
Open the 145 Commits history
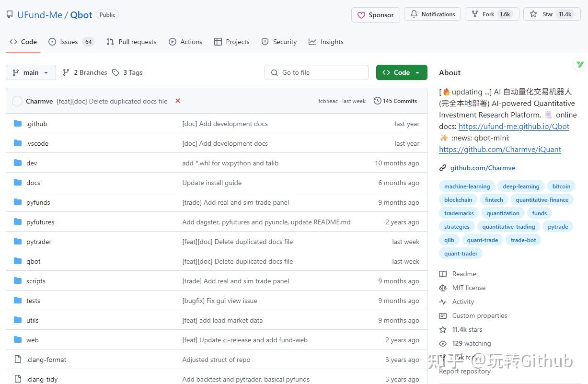pyautogui.click(x=395, y=101)
